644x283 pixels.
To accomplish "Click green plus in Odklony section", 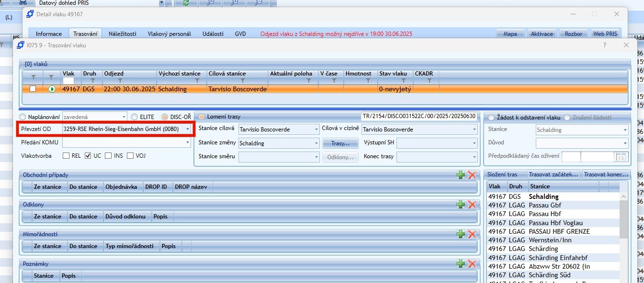I will pos(461,205).
